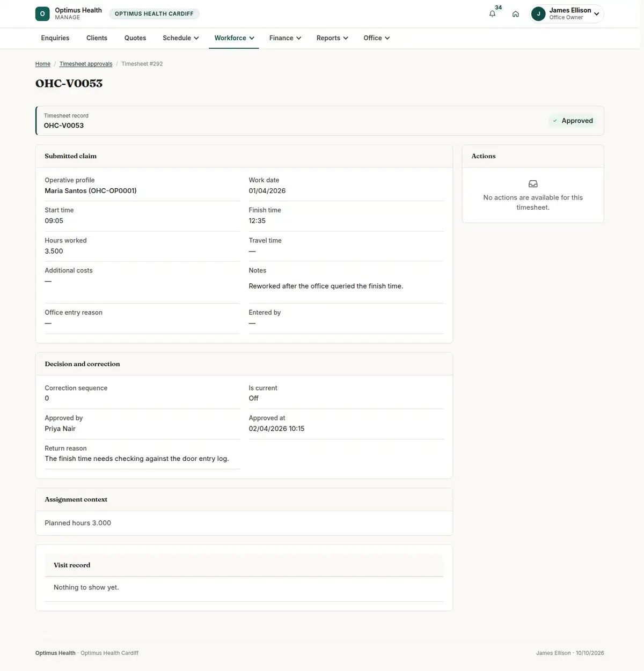Click the James Ellison avatar
The height and width of the screenshot is (671, 644).
click(538, 14)
